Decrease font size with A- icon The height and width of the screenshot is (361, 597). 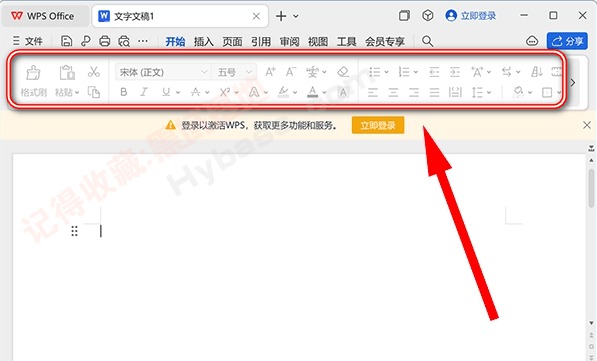pos(291,72)
